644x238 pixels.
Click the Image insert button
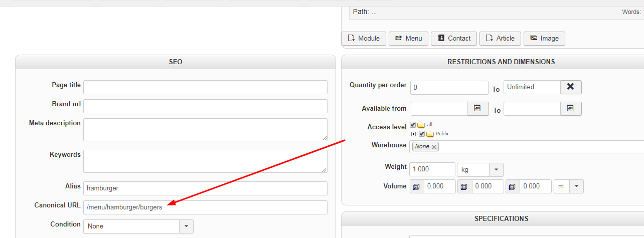click(x=544, y=38)
